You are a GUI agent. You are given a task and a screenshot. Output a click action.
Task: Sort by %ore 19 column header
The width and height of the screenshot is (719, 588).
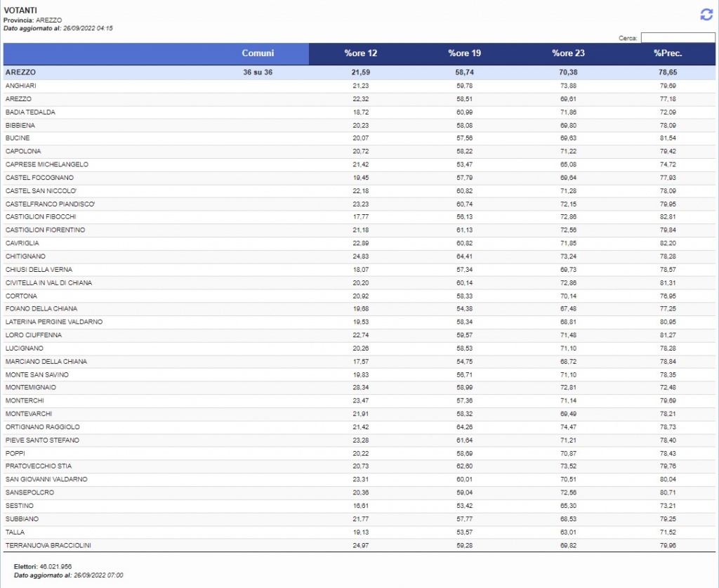tap(464, 53)
